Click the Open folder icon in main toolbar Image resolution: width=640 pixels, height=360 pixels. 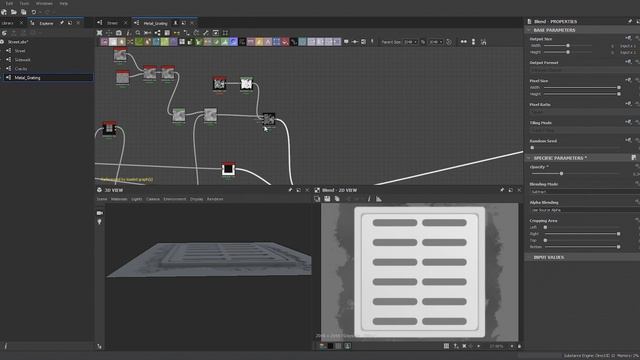point(14,12)
